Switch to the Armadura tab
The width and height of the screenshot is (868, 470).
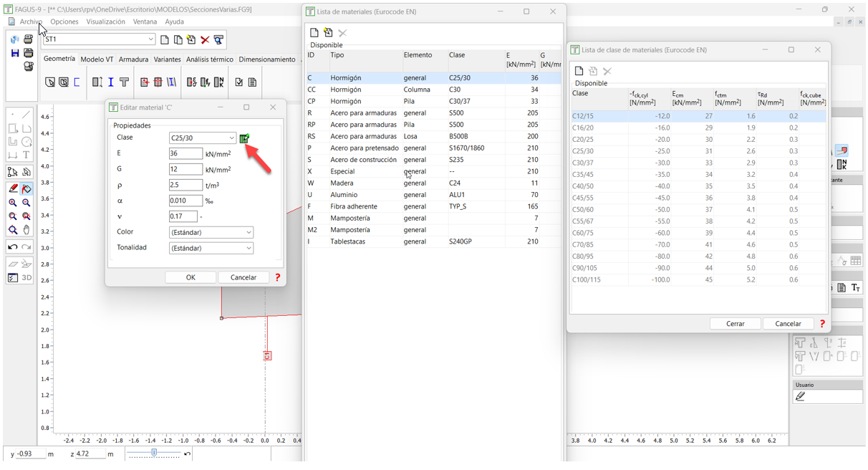(x=133, y=59)
